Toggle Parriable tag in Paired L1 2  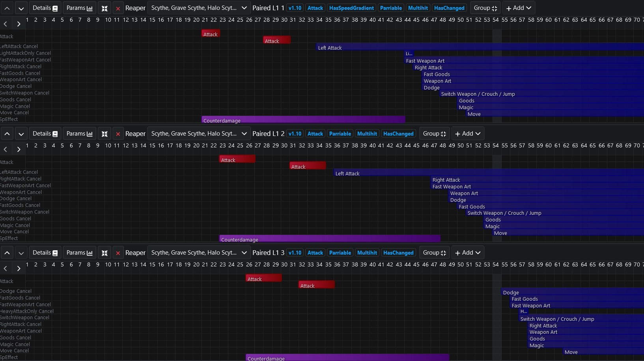click(x=340, y=134)
